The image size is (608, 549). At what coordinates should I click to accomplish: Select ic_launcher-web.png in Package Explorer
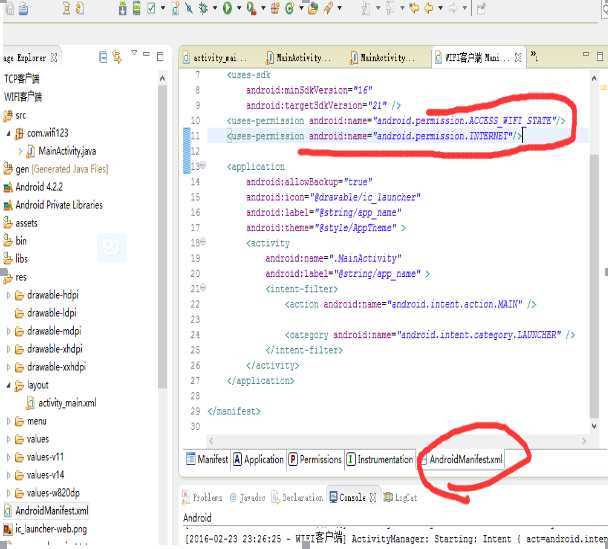pyautogui.click(x=45, y=529)
